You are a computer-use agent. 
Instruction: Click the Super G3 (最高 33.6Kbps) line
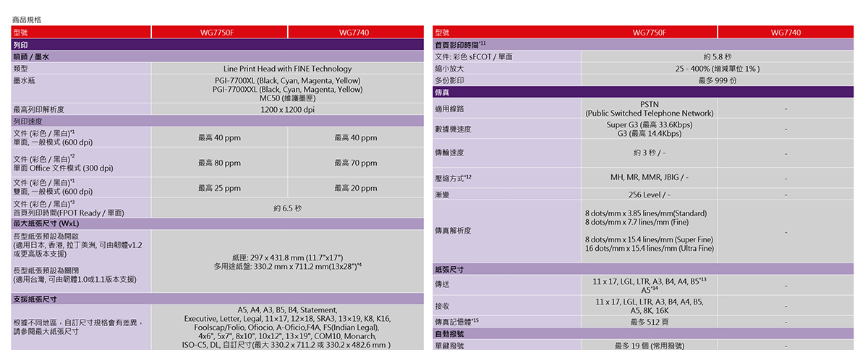coord(650,124)
